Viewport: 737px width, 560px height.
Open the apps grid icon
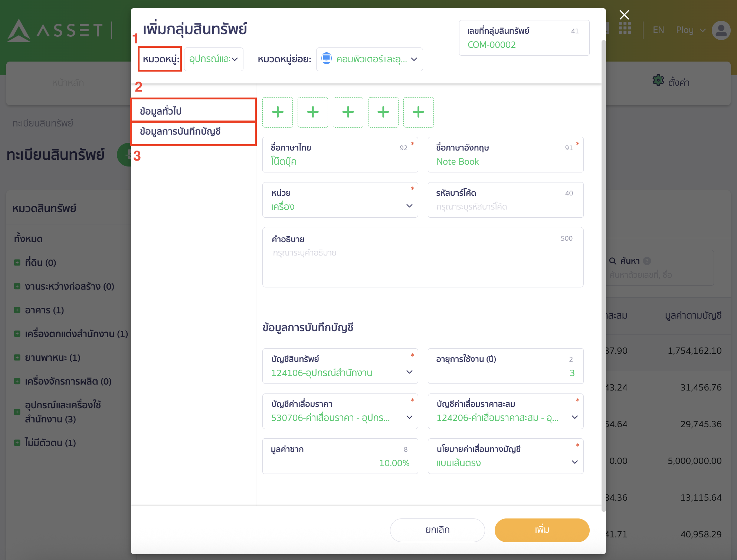coord(625,28)
